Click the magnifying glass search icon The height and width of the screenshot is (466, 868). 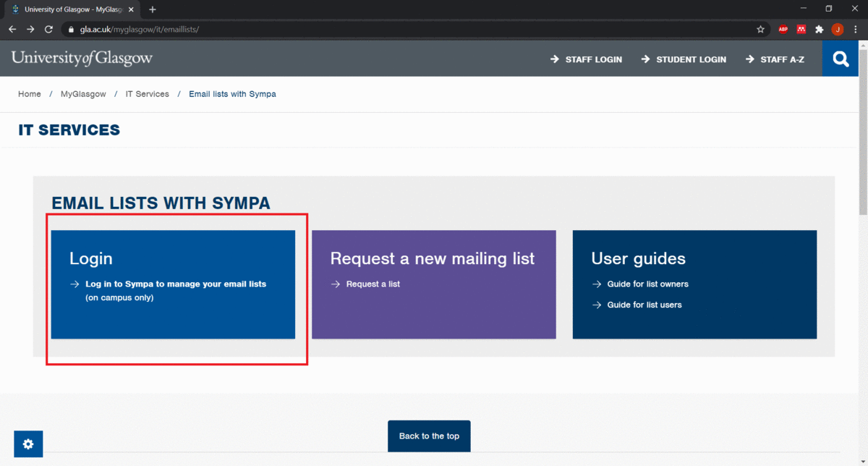[841, 59]
